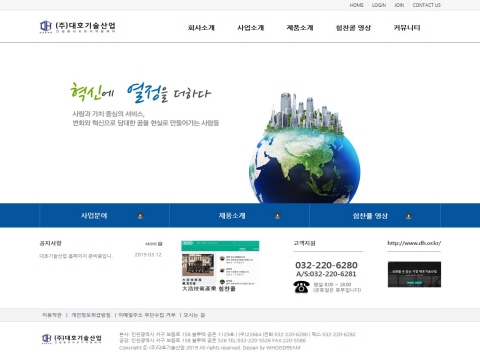Click the 공지사항 heading
Viewport: 480px width, 360px height.
click(50, 243)
